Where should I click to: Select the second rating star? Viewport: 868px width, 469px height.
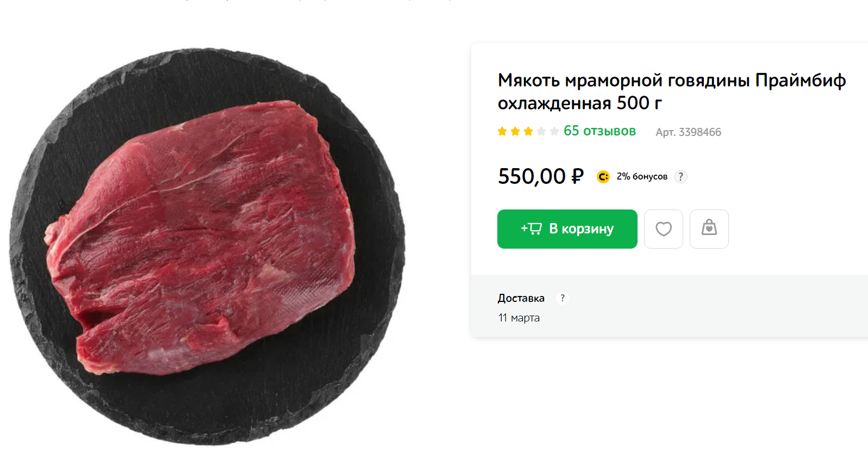pos(515,131)
